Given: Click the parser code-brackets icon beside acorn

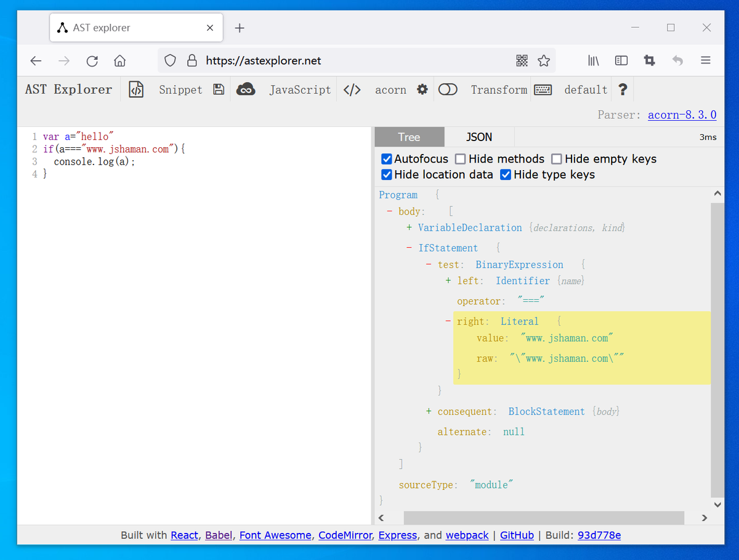Looking at the screenshot, I should tap(352, 89).
